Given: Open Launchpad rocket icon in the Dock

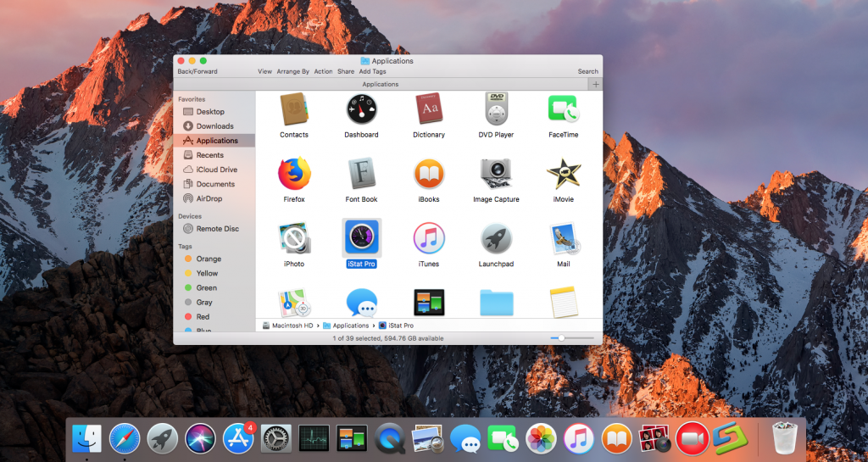Looking at the screenshot, I should click(162, 439).
